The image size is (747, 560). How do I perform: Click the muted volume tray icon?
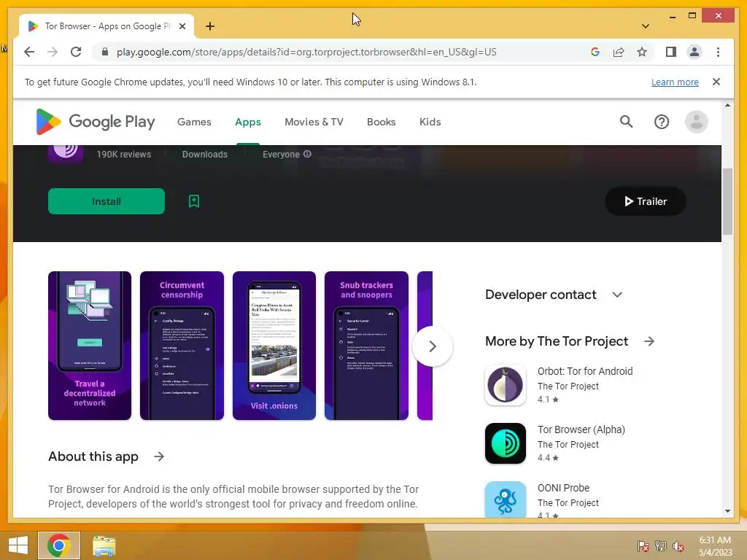(678, 545)
